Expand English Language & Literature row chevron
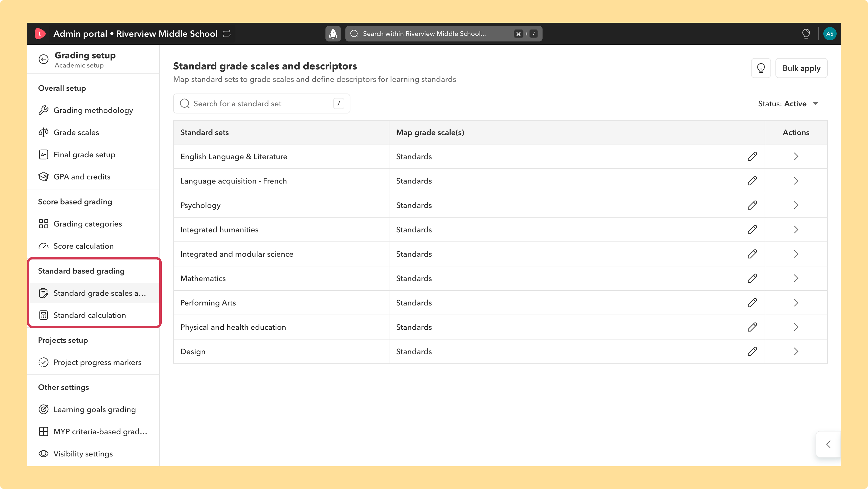868x489 pixels. coord(796,156)
